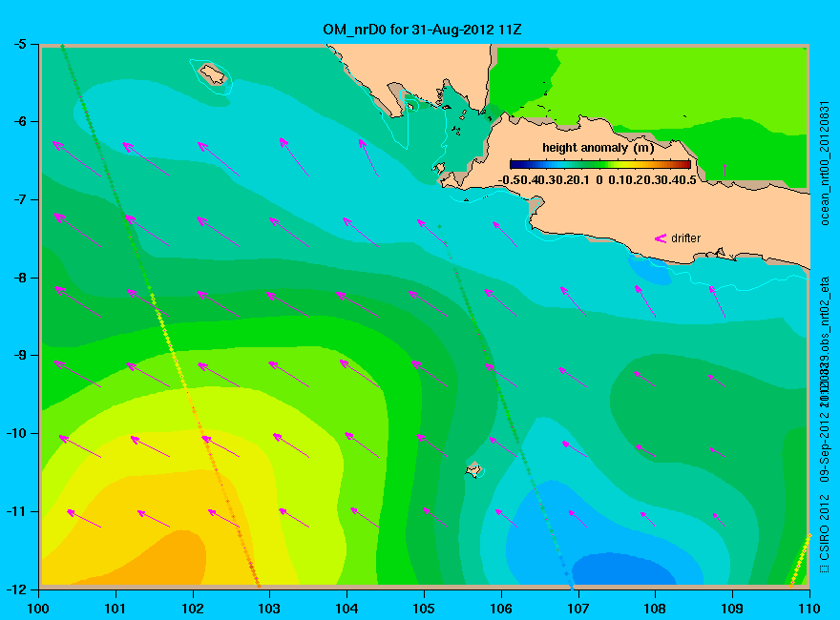The image size is (840, 620).
Task: Click the y-axis label "-9"
Action: point(19,356)
